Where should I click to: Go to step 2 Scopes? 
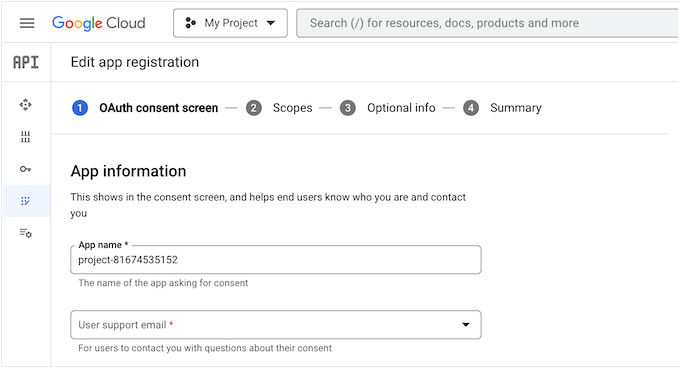(279, 108)
